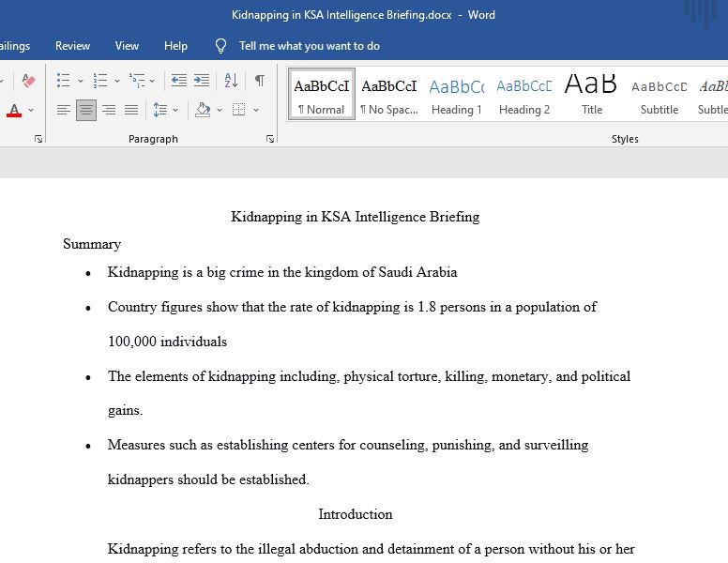Viewport: 728px width, 563px height.
Task: Open Paragraph Settings dialog launcher
Action: (270, 139)
